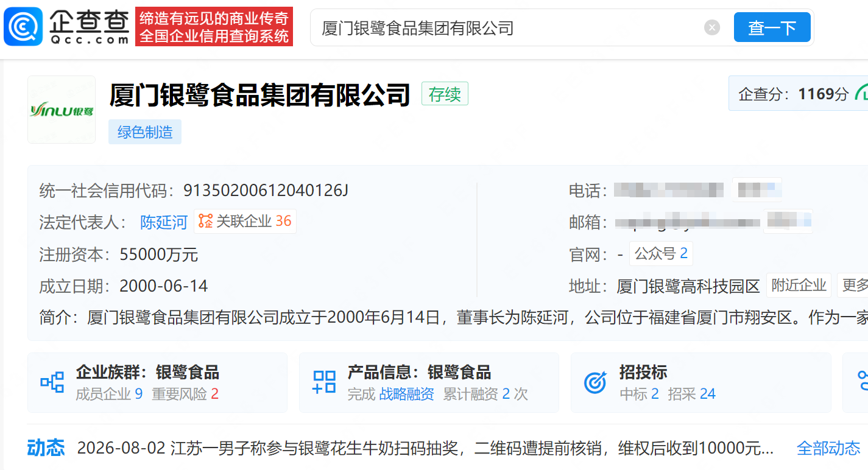Open 成员企业 9 link

point(109,395)
